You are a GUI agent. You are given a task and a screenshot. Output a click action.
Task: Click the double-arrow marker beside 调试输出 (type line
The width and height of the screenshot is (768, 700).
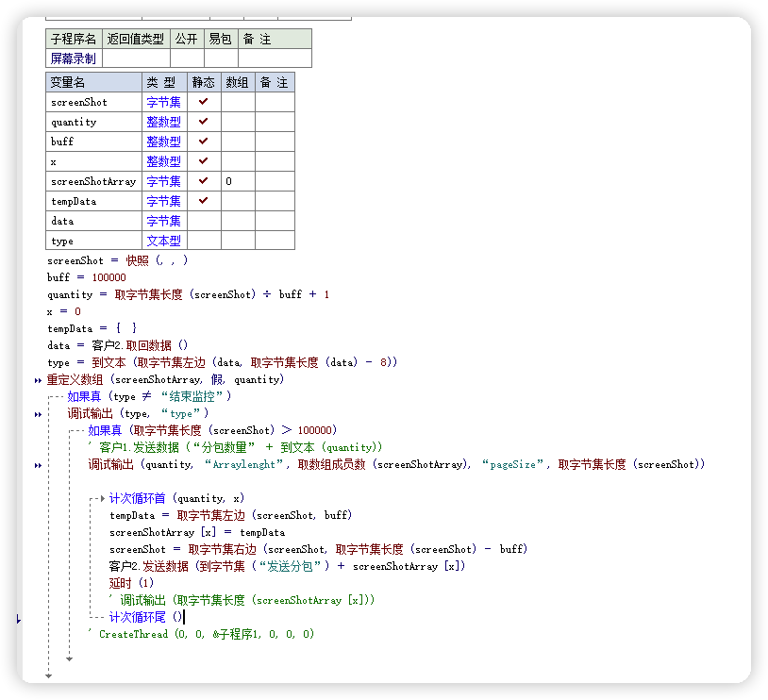pyautogui.click(x=38, y=415)
